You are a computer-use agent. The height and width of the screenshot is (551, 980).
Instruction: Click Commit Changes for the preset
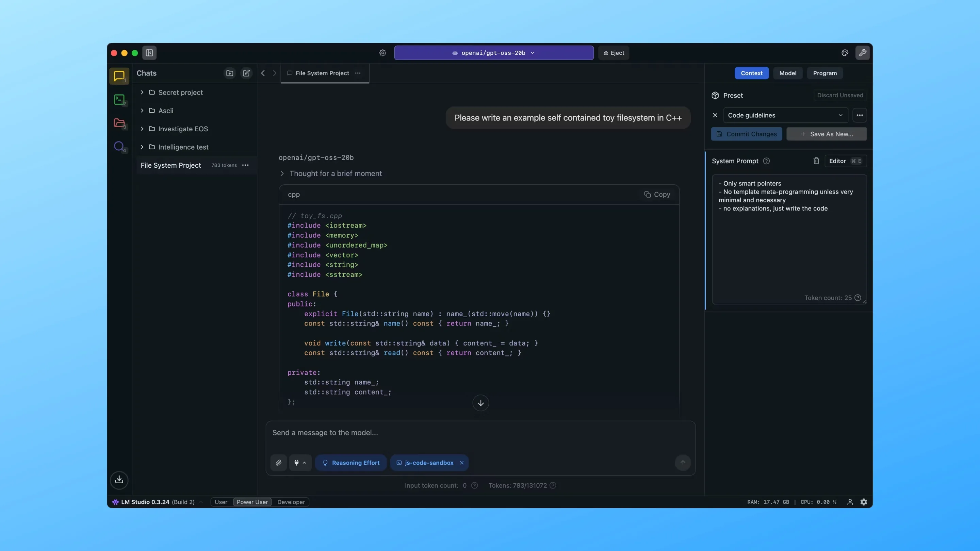747,134
